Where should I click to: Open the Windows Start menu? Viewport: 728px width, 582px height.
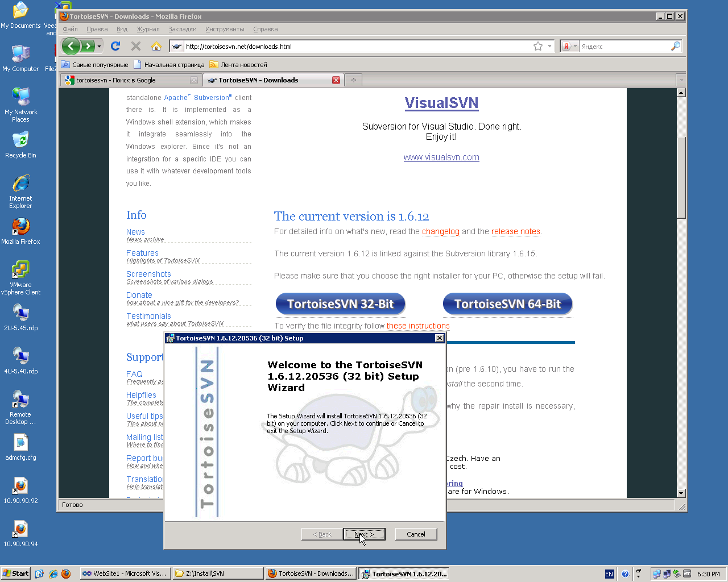click(15, 573)
